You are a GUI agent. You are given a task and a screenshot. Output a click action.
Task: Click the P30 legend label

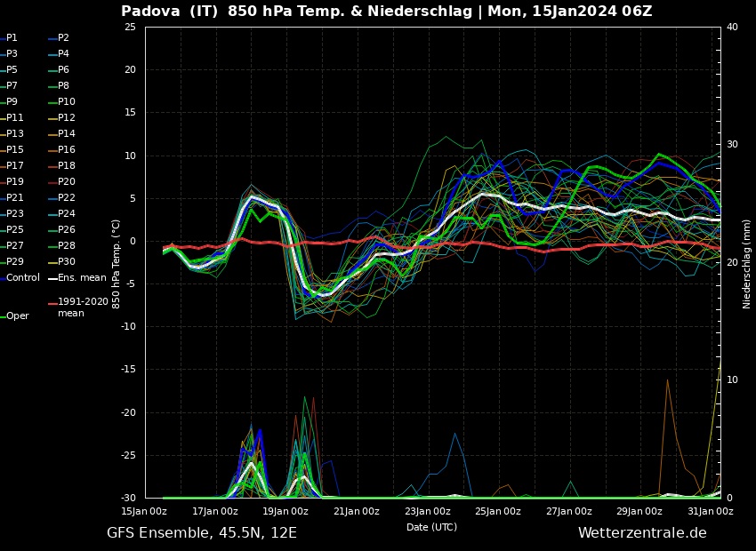point(67,261)
